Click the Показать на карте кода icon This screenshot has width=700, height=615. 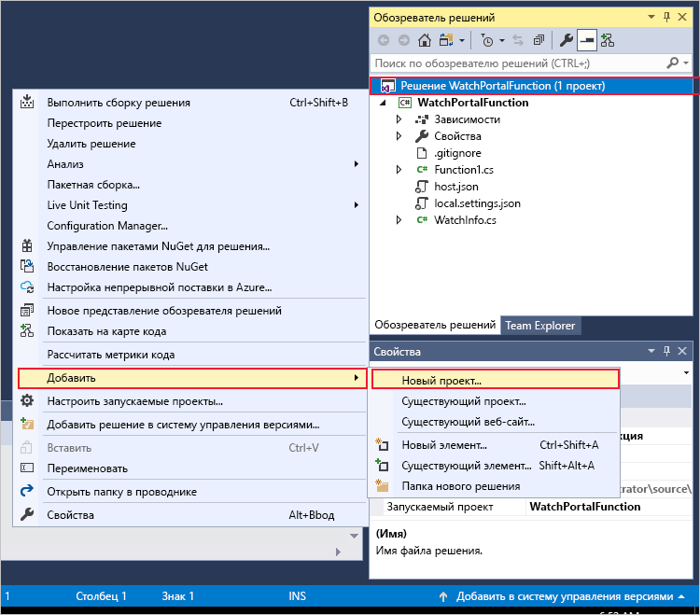[27, 330]
